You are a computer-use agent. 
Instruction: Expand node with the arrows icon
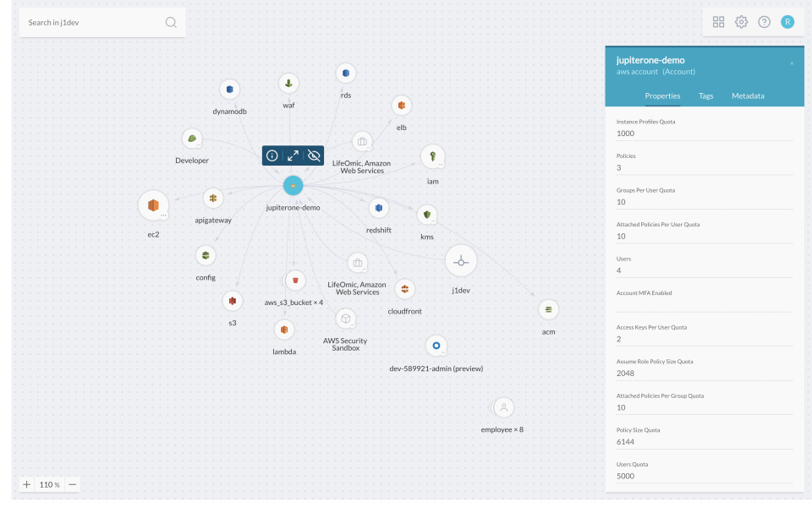[294, 156]
